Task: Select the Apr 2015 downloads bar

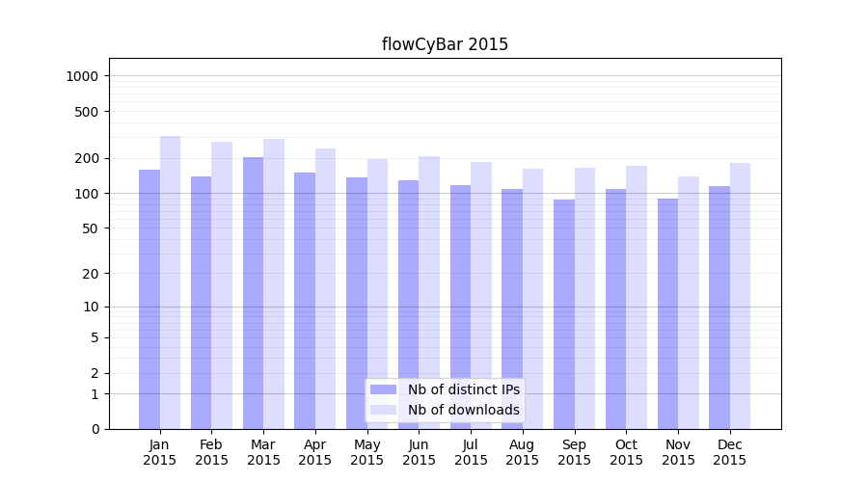Action: (325, 288)
